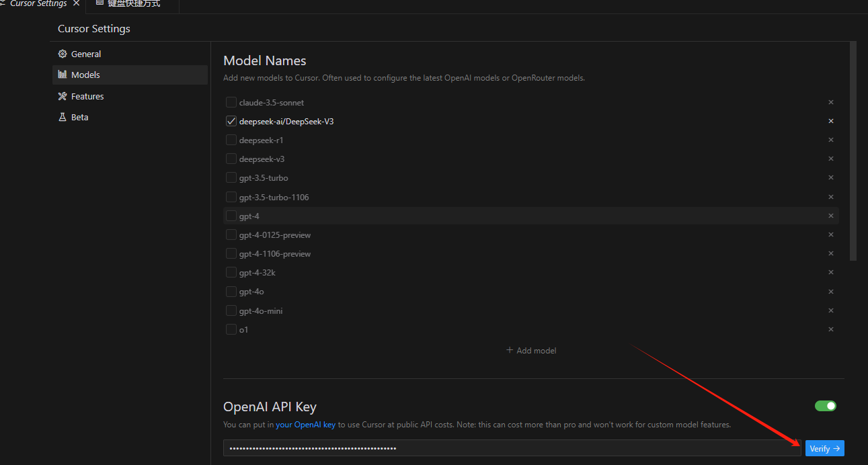The image size is (868, 465).
Task: Close the Cursor Settings tab
Action: click(x=75, y=3)
